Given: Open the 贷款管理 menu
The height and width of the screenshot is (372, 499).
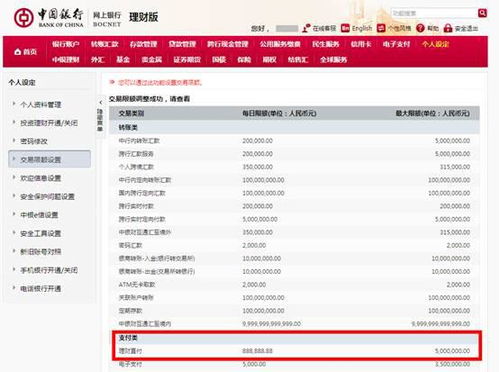Looking at the screenshot, I should tap(182, 44).
